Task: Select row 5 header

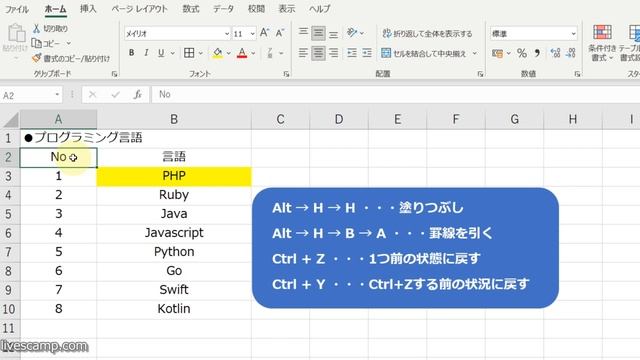Action: pyautogui.click(x=9, y=214)
